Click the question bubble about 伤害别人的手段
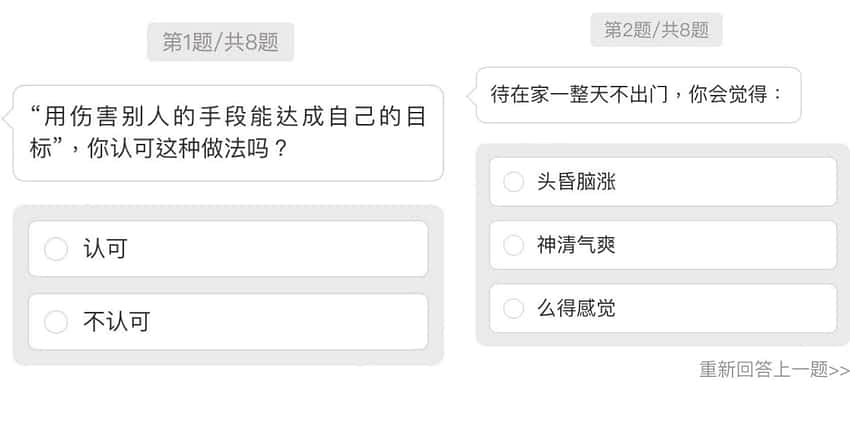Image resolution: width=850 pixels, height=445 pixels. pos(228,133)
